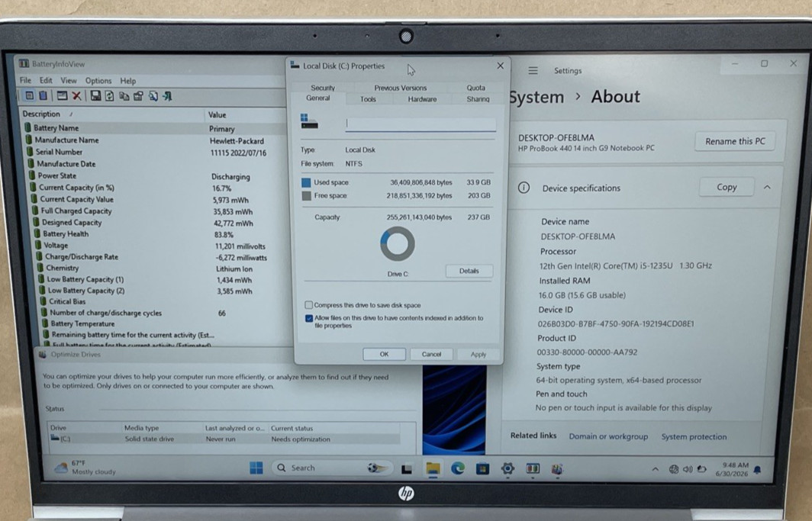Click the info icon beside Device specifications

click(524, 188)
